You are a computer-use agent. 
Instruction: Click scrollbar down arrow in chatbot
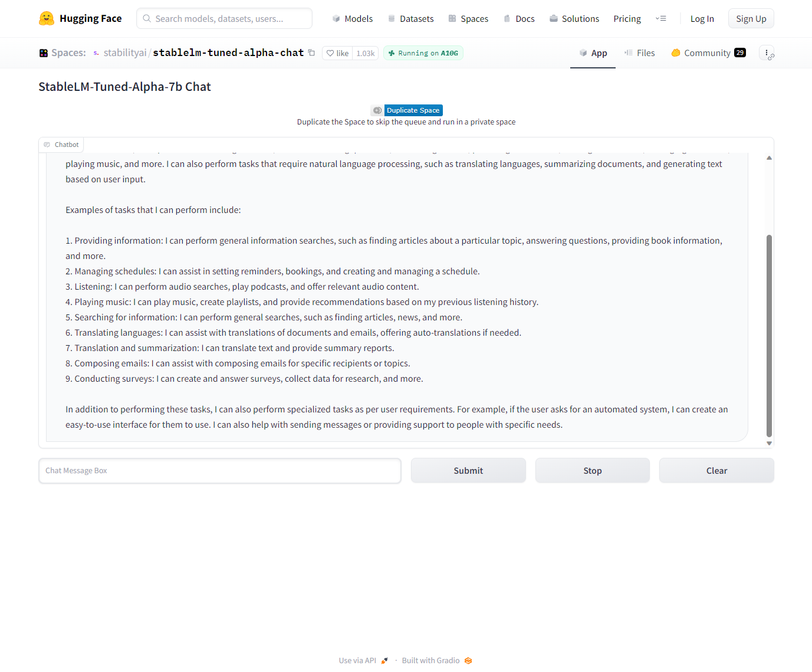pos(769,443)
